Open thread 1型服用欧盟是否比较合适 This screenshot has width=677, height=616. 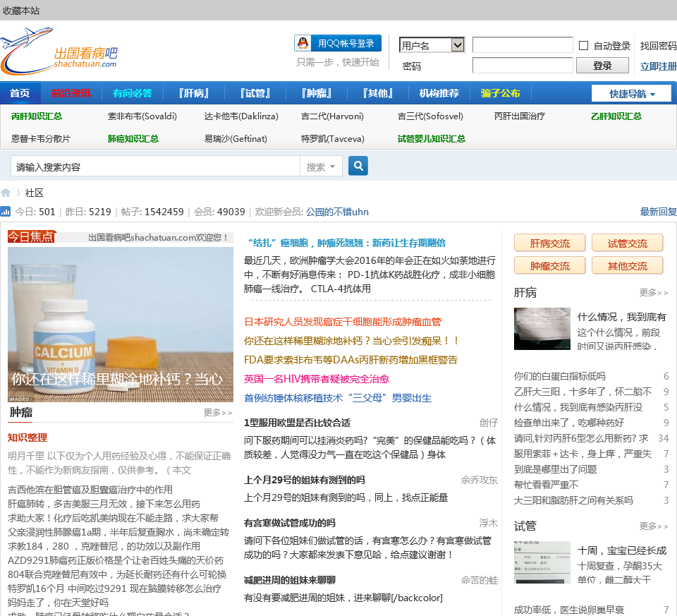point(297,423)
